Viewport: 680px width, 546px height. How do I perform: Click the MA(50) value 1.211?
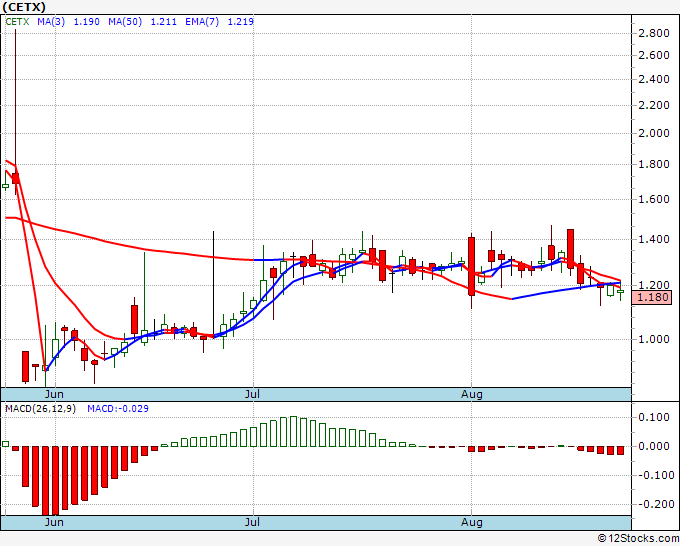coord(163,22)
